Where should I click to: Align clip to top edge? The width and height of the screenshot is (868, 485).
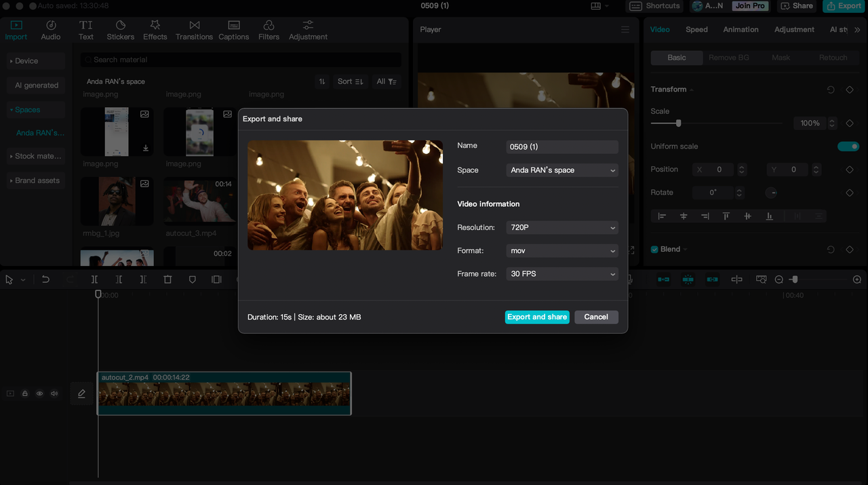pos(726,216)
